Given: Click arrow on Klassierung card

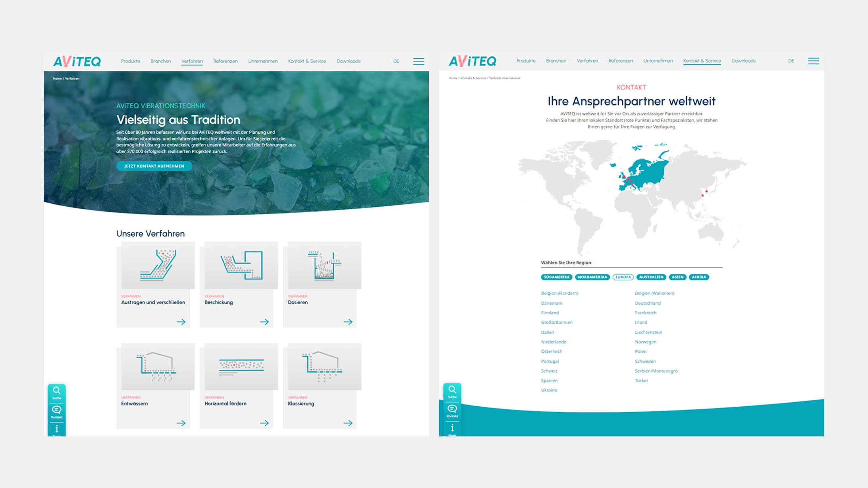Looking at the screenshot, I should pos(348,423).
